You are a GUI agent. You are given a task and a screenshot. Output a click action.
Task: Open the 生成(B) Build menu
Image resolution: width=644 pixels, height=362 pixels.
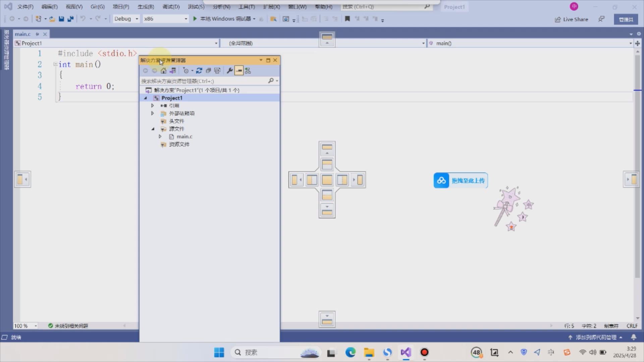coord(146,7)
